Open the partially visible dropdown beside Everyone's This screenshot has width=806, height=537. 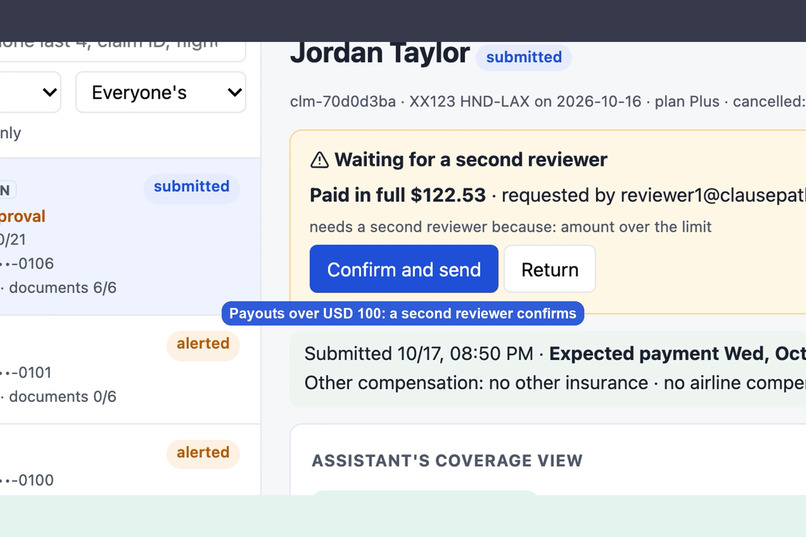(x=30, y=92)
